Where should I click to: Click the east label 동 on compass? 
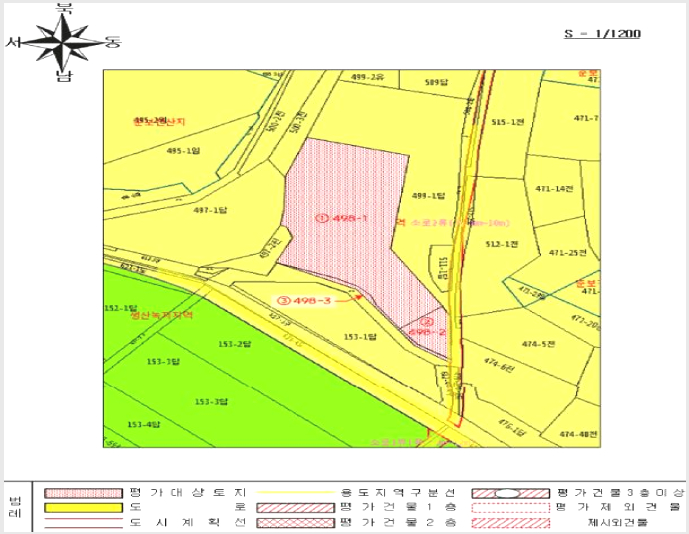(112, 42)
